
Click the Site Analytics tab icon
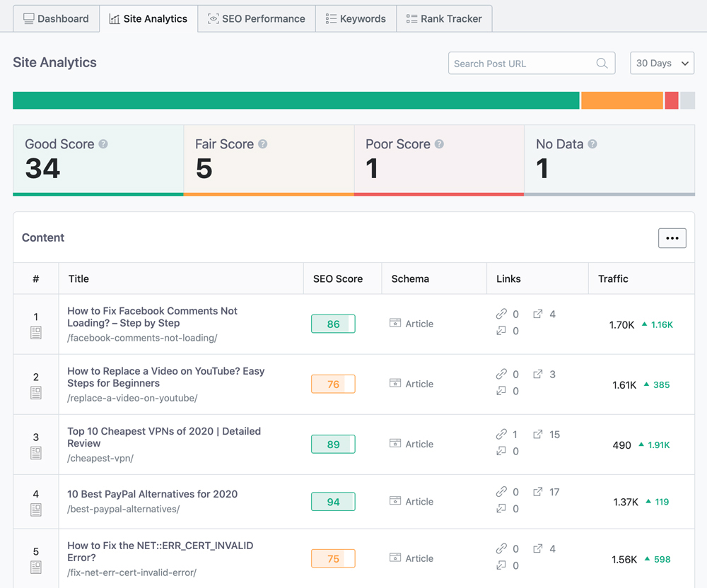114,18
